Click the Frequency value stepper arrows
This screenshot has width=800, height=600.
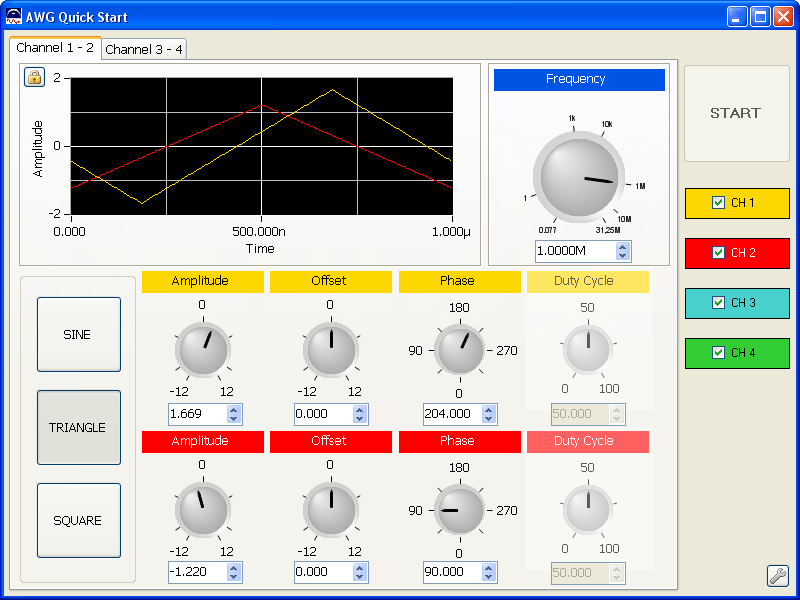pyautogui.click(x=623, y=250)
